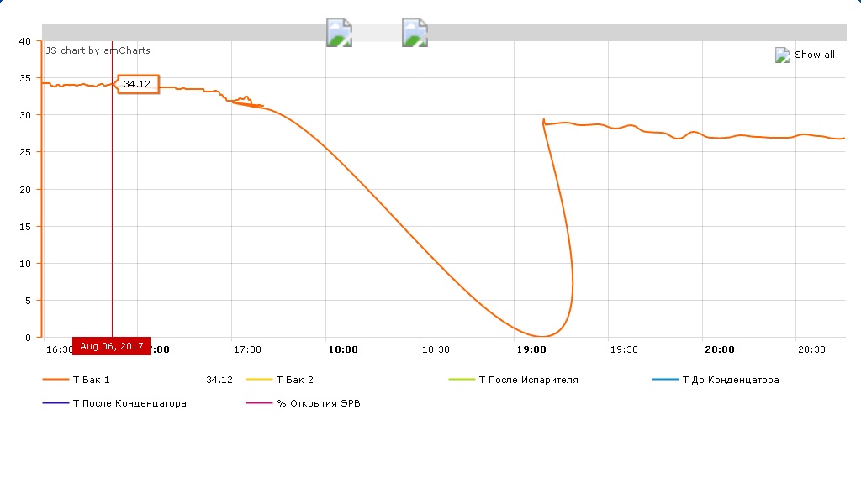Click the Show all zoom-out icon
Viewport: 861px width, 504px height.
[782, 55]
